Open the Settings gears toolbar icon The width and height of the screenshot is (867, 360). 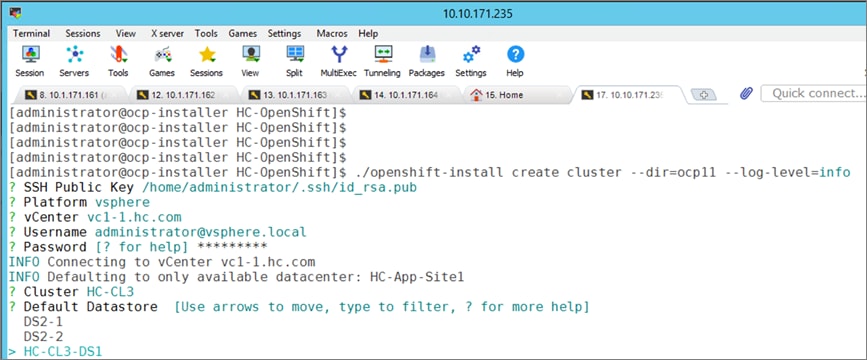click(x=471, y=61)
